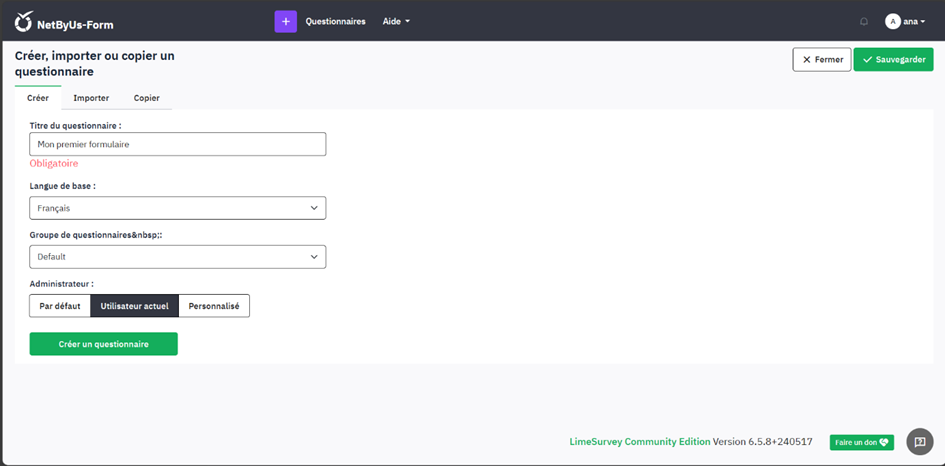
Task: Open the Questionnaires menu item
Action: (x=335, y=21)
